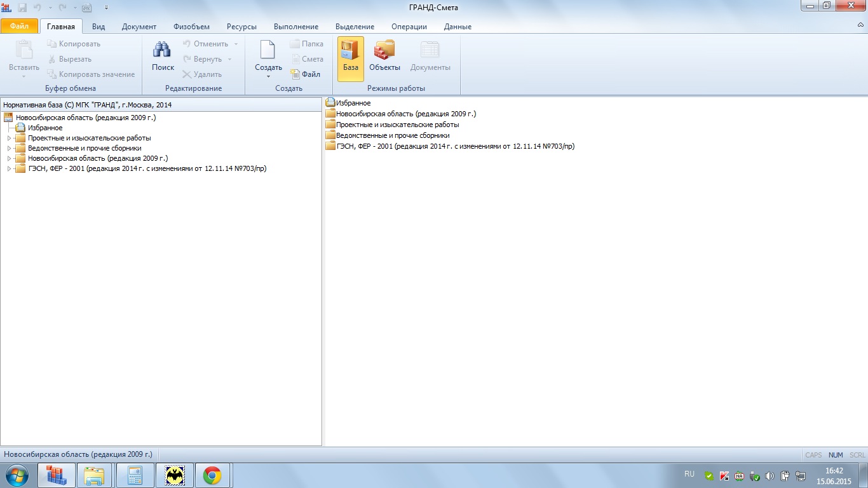
Task: Switch to the Ресурсы tab
Action: pos(241,27)
